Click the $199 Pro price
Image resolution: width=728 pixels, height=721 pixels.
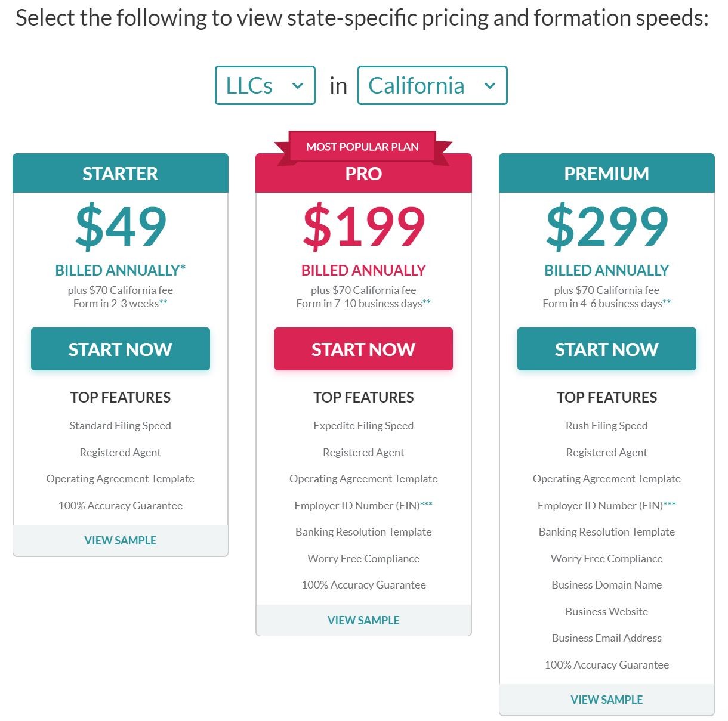363,227
